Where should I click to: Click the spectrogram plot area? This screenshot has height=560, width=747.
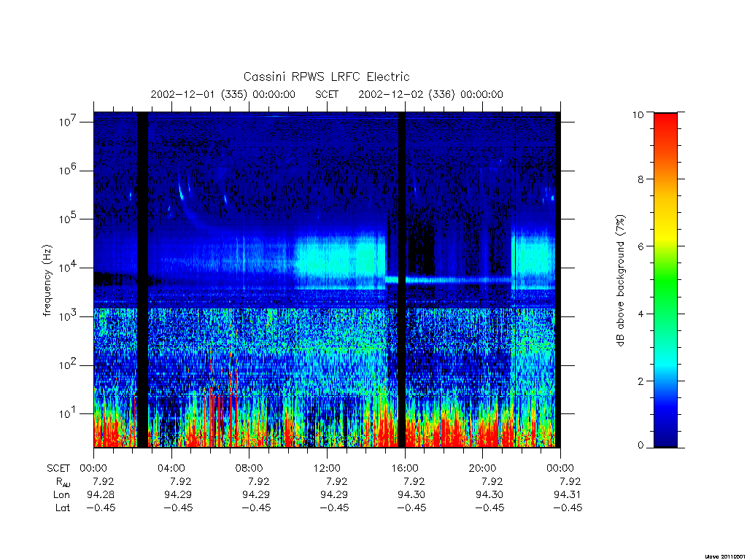pos(327,280)
